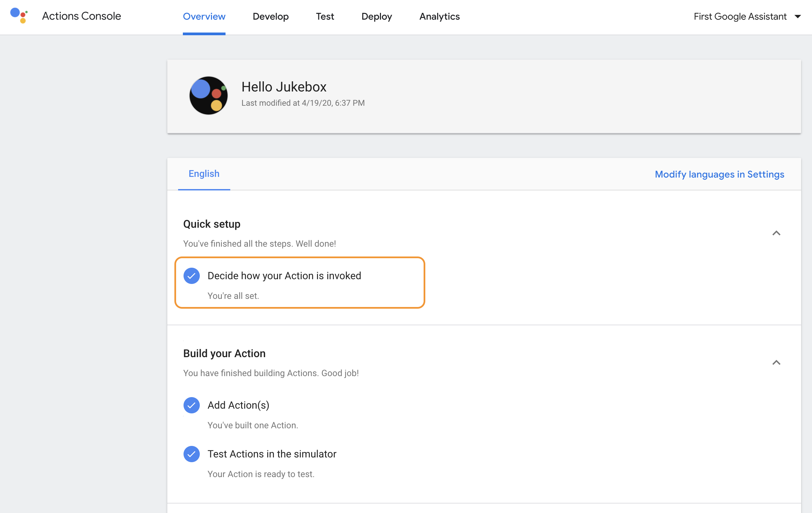Image resolution: width=812 pixels, height=513 pixels.
Task: Click the You've built one Action text
Action: pyautogui.click(x=253, y=425)
